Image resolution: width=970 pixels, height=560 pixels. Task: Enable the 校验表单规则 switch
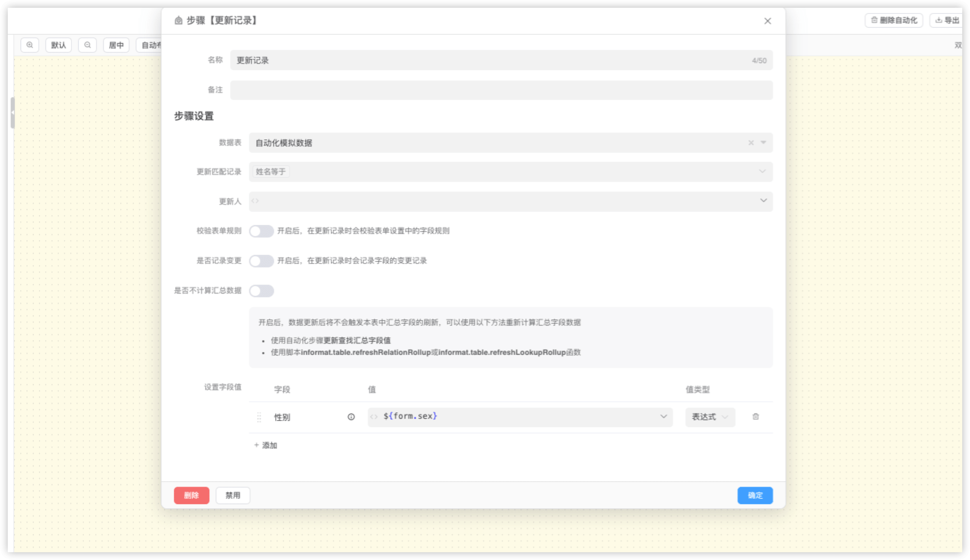(x=261, y=231)
